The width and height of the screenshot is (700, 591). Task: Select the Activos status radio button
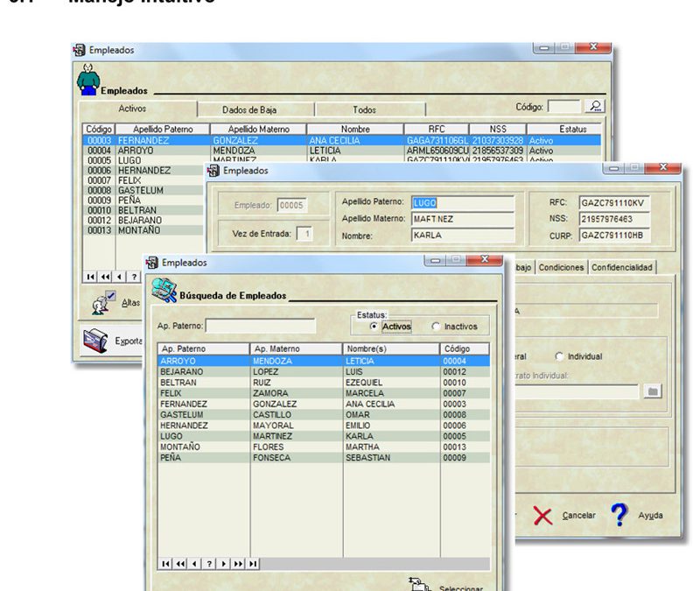click(x=374, y=327)
